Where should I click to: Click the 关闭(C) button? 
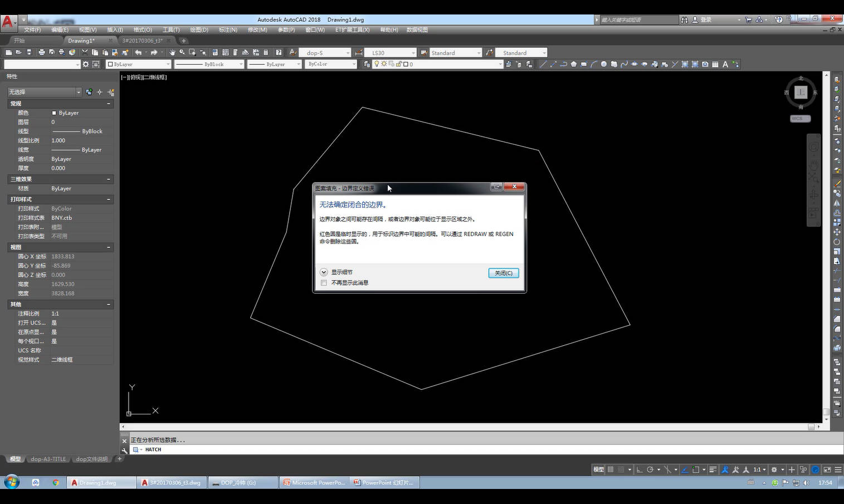tap(504, 273)
